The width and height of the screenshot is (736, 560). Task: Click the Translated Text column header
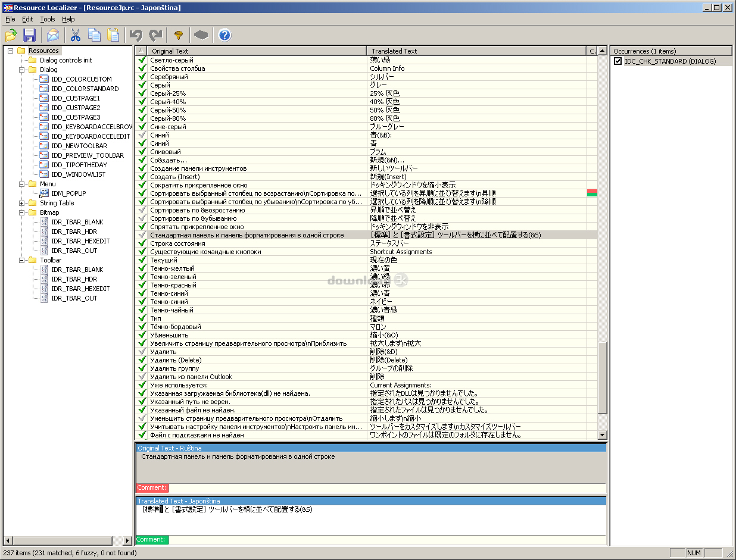click(x=476, y=51)
